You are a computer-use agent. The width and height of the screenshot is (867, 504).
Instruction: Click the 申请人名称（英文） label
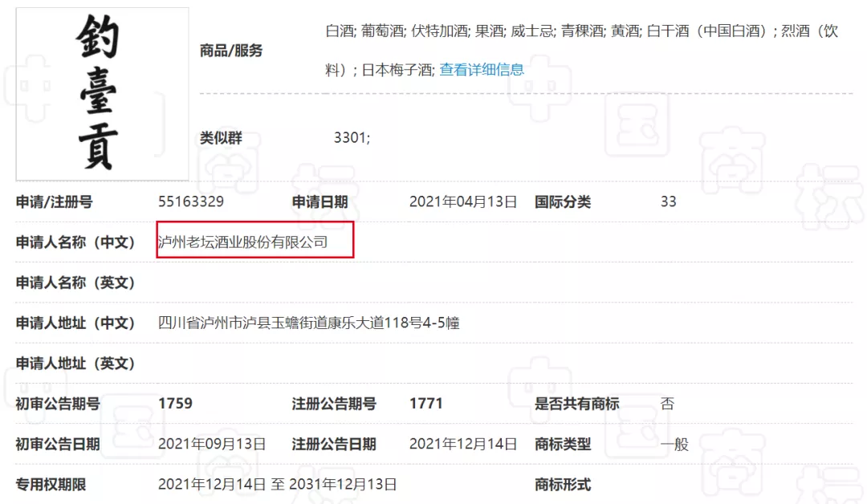click(x=75, y=283)
